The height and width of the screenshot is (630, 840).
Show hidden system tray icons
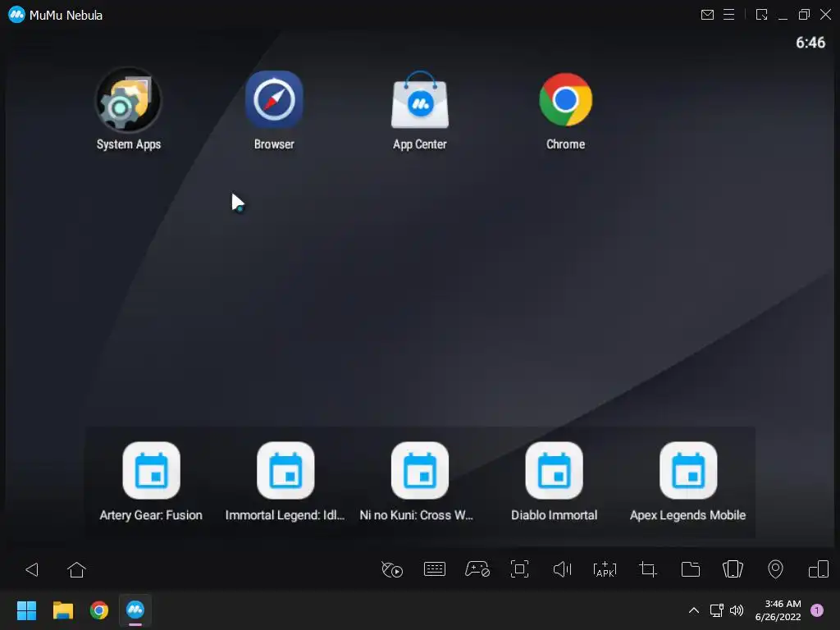point(693,610)
